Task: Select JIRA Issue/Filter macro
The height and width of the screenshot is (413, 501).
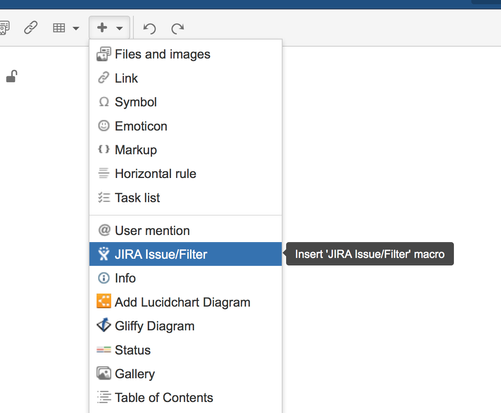Action: [186, 254]
